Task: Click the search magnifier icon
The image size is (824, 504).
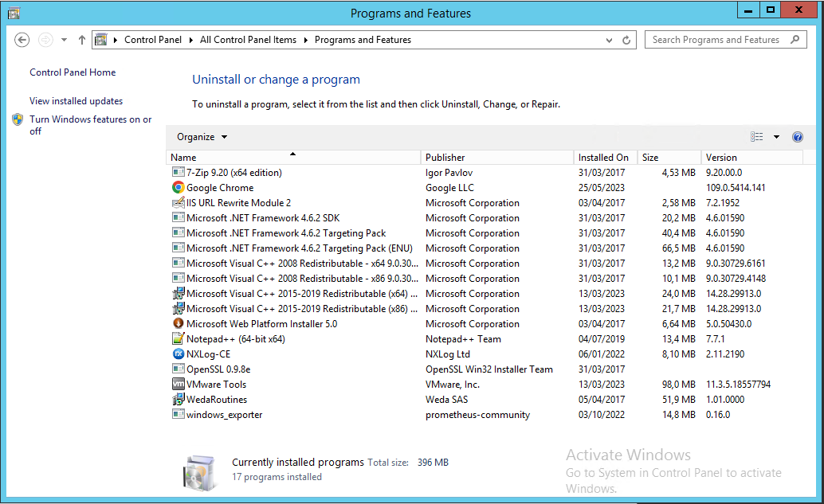Action: pos(795,39)
